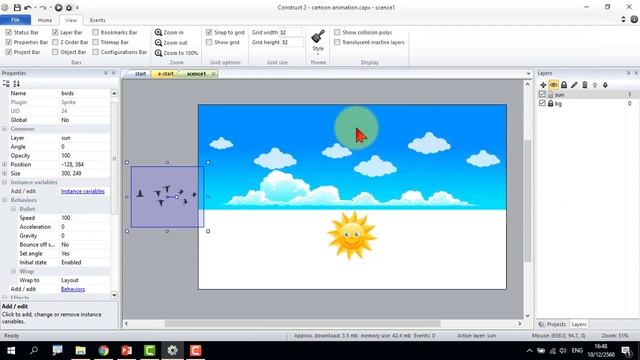Viewport: 640px width, 360px height.
Task: Click the sun sprite on the layout
Action: 351,235
